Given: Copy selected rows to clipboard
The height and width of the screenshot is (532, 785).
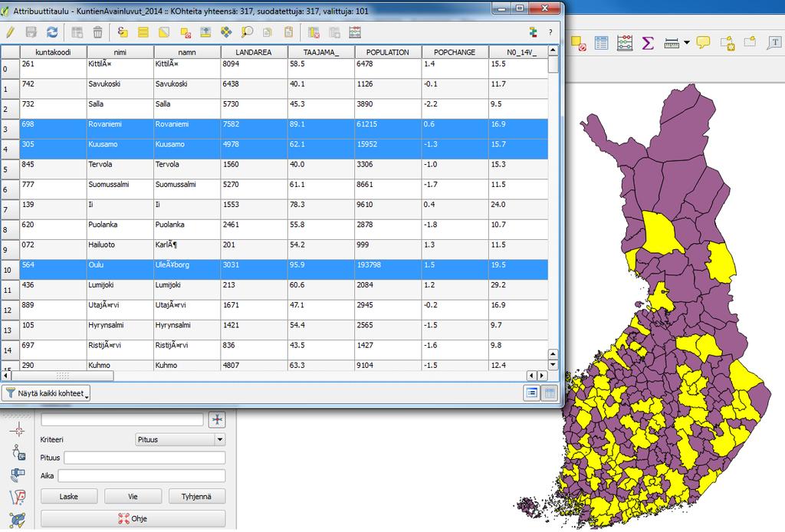Looking at the screenshot, I should [x=268, y=32].
